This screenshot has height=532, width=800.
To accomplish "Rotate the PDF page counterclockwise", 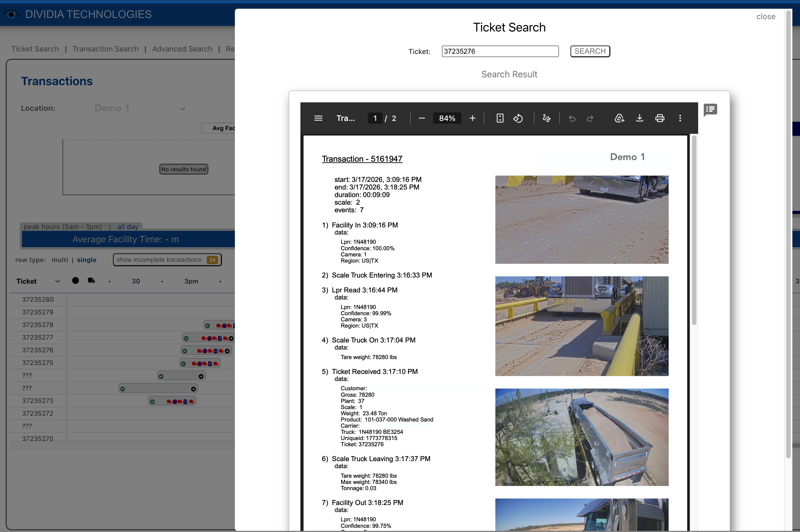I will (518, 118).
